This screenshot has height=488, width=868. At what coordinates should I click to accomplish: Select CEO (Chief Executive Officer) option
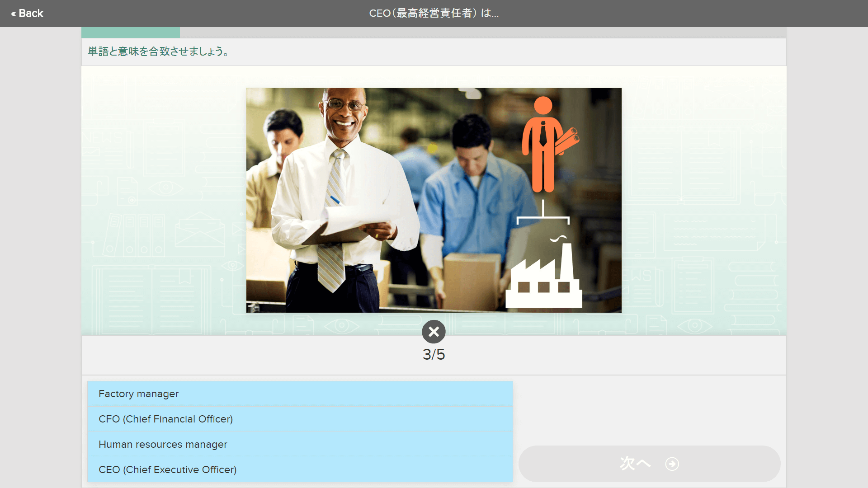[x=300, y=470]
